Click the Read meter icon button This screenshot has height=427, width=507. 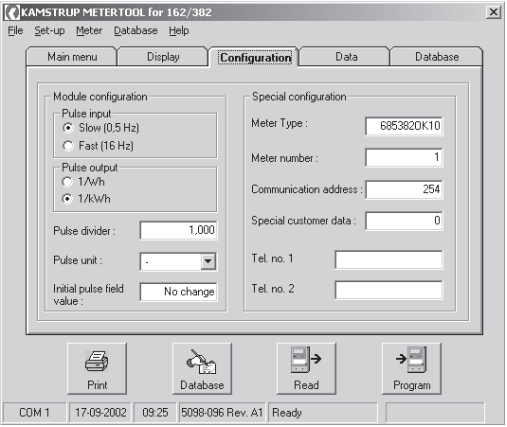(306, 369)
